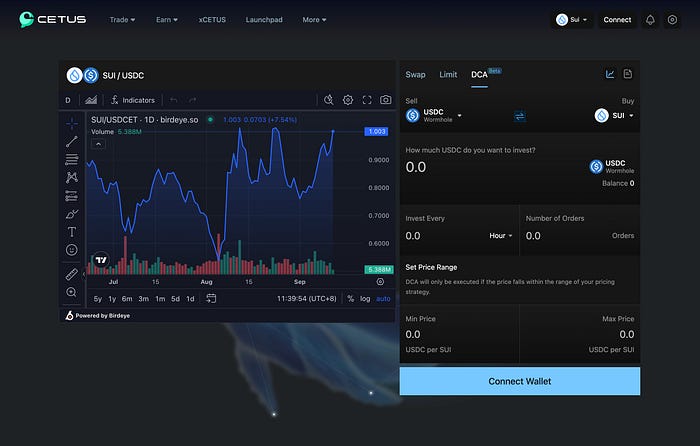Set chart range to 5y

pyautogui.click(x=98, y=299)
